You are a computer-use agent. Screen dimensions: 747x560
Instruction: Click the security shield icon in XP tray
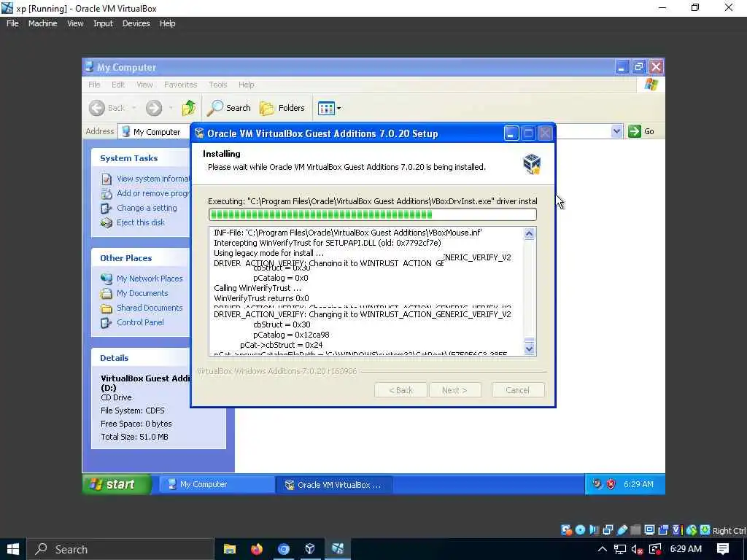tap(611, 484)
